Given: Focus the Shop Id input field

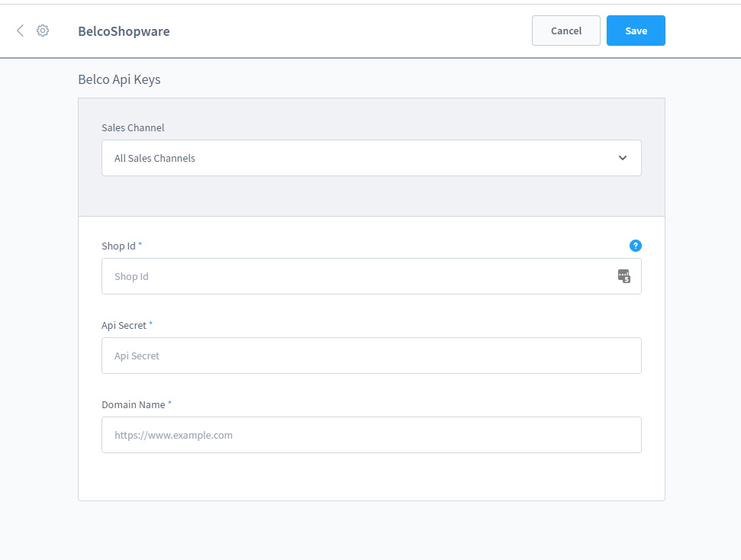Looking at the screenshot, I should tap(372, 276).
